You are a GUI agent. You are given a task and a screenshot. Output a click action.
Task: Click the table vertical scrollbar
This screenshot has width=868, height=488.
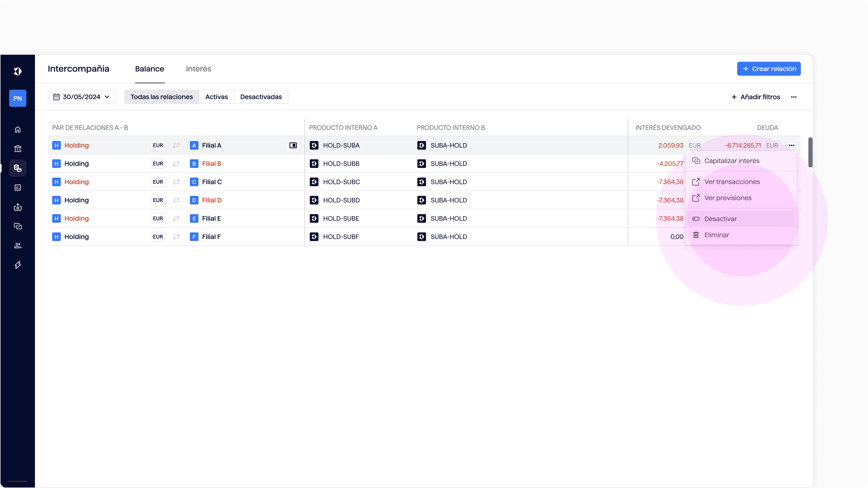click(x=810, y=152)
